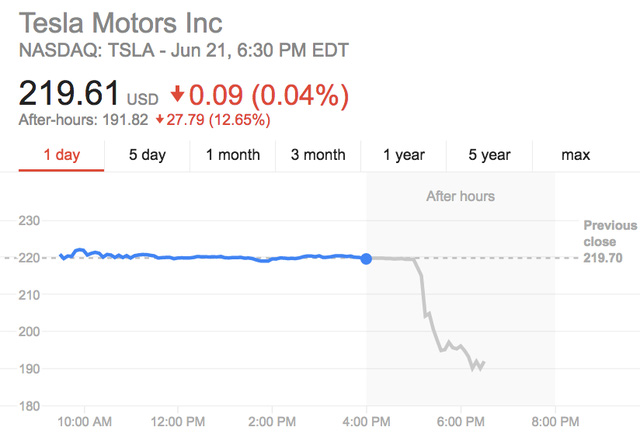
Task: Open the 1 month chart range
Action: click(x=233, y=155)
